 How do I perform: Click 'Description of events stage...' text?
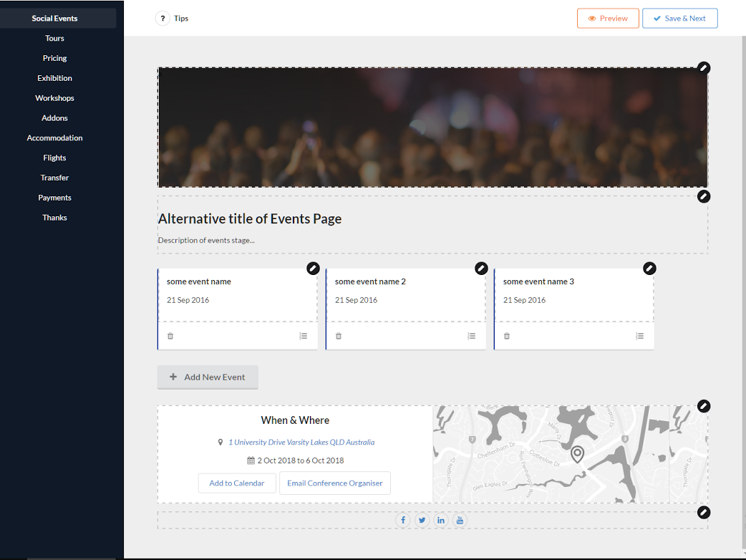tap(206, 241)
